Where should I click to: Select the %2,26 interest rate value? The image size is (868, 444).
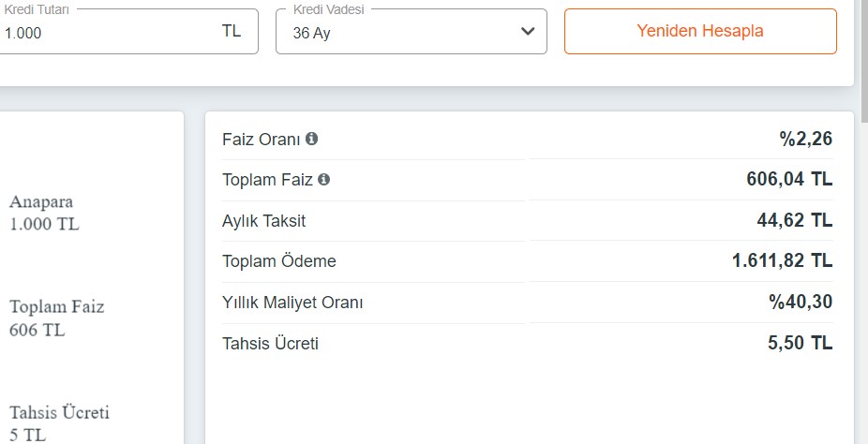805,139
